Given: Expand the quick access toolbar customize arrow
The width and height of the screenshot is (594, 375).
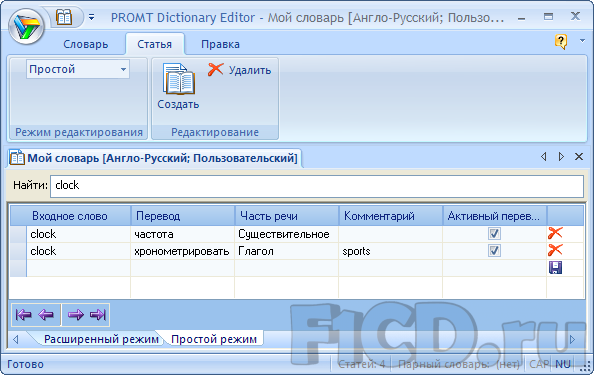Looking at the screenshot, I should pyautogui.click(x=92, y=17).
